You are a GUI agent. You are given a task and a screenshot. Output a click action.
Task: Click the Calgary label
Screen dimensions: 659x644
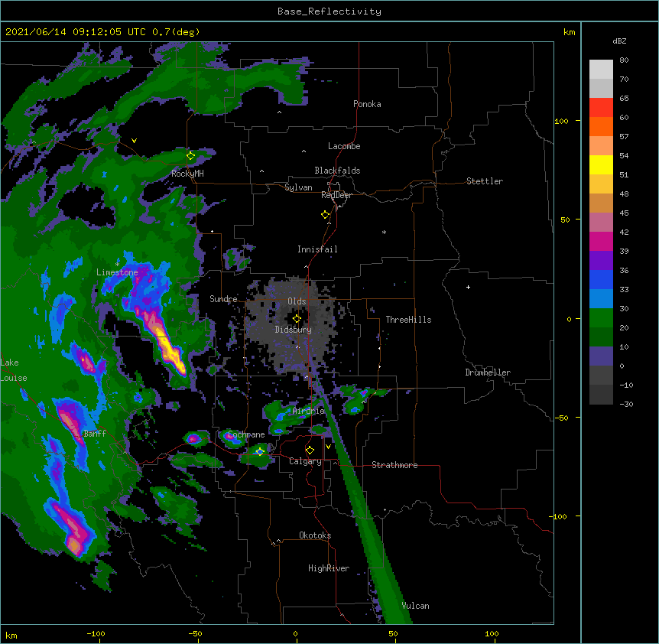305,461
